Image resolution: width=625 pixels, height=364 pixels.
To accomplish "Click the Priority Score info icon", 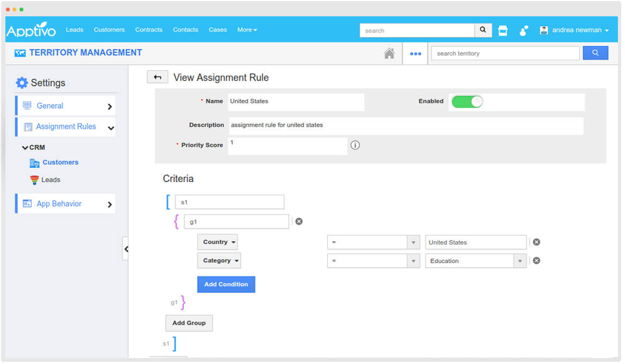I will pos(355,145).
